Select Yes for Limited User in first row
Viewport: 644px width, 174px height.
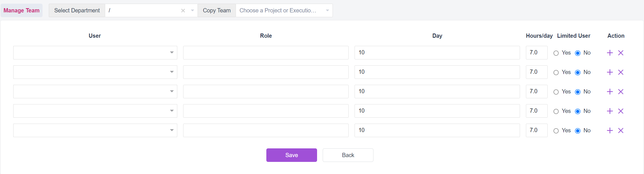pyautogui.click(x=556, y=53)
